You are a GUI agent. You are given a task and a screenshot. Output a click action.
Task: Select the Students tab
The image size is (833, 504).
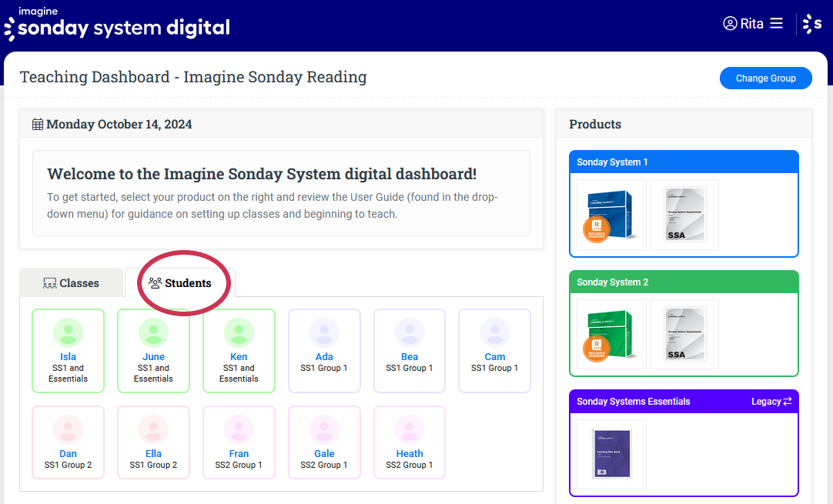click(180, 283)
